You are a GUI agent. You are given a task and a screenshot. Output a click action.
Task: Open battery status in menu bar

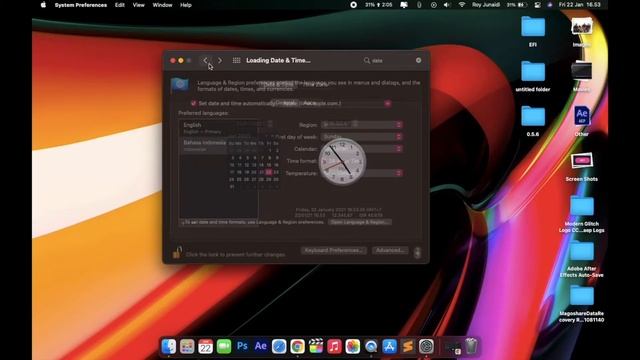516,5
